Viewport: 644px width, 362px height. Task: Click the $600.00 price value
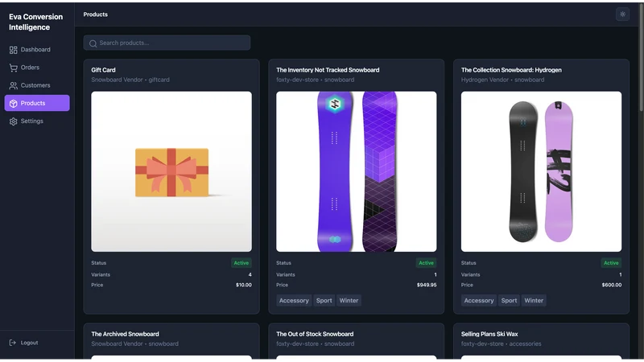[x=611, y=286]
